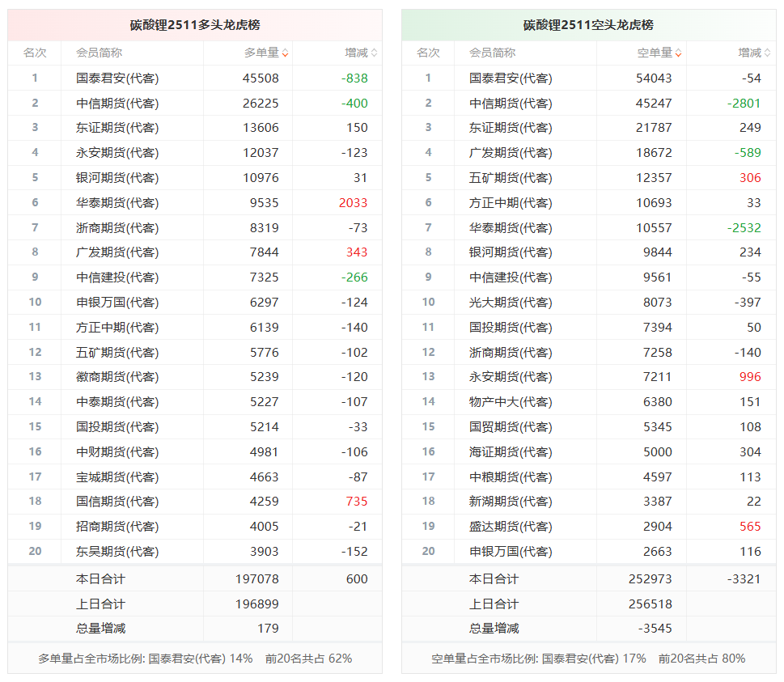Select 招商期货(代客) row

[x=195, y=527]
